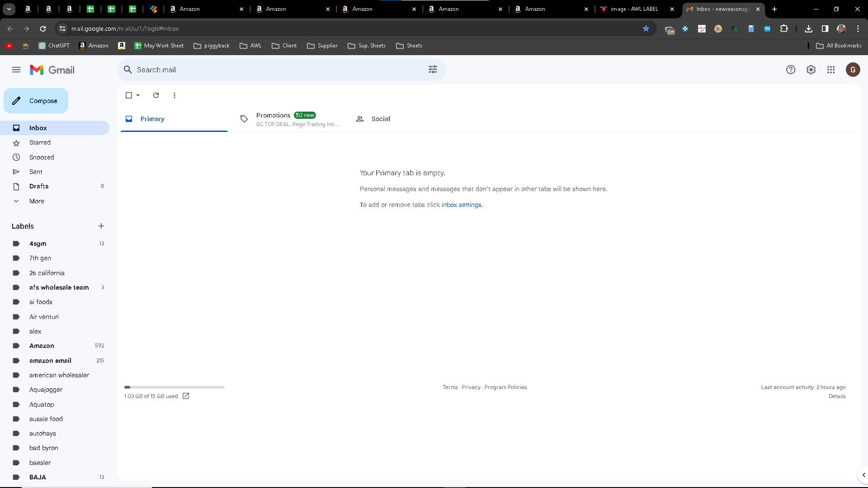Open the May Work Sheet bookmark
This screenshot has height=488, width=868.
tap(159, 46)
